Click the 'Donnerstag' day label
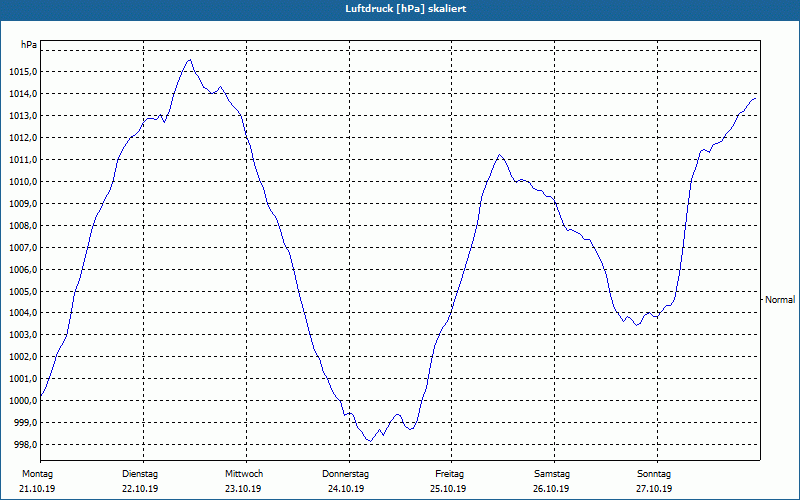The width and height of the screenshot is (800, 500). 345,474
